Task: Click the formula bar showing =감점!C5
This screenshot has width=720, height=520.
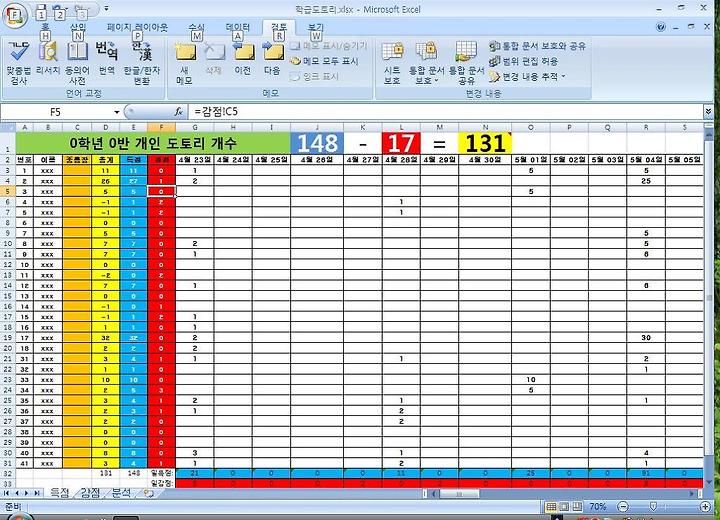Action: click(x=445, y=112)
